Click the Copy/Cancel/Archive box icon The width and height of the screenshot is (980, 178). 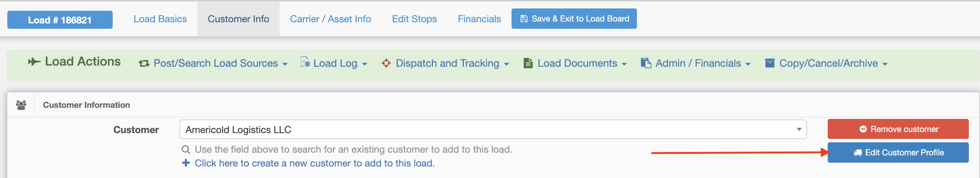tap(770, 63)
